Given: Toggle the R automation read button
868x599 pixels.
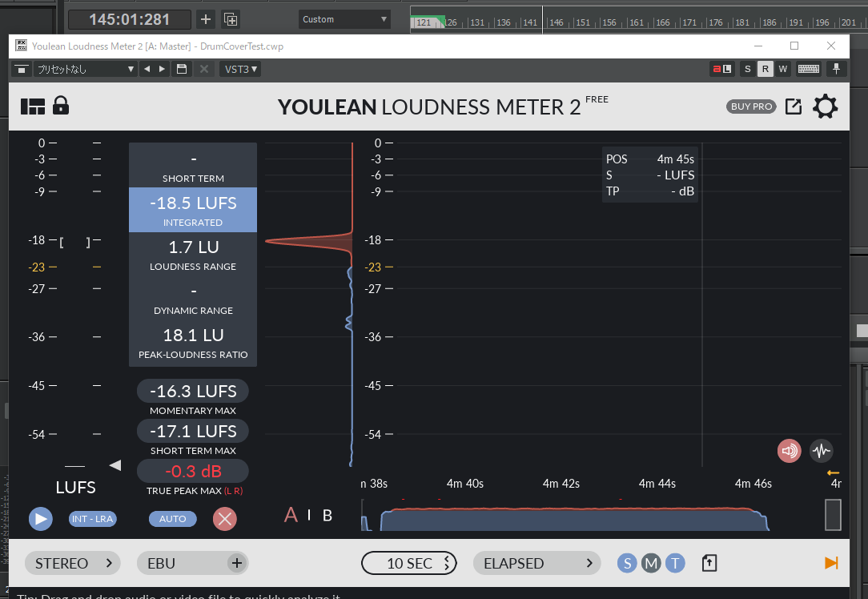Looking at the screenshot, I should [765, 69].
